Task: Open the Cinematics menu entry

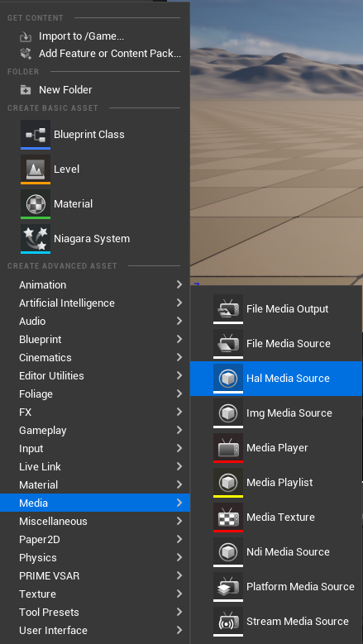Action: tap(95, 357)
